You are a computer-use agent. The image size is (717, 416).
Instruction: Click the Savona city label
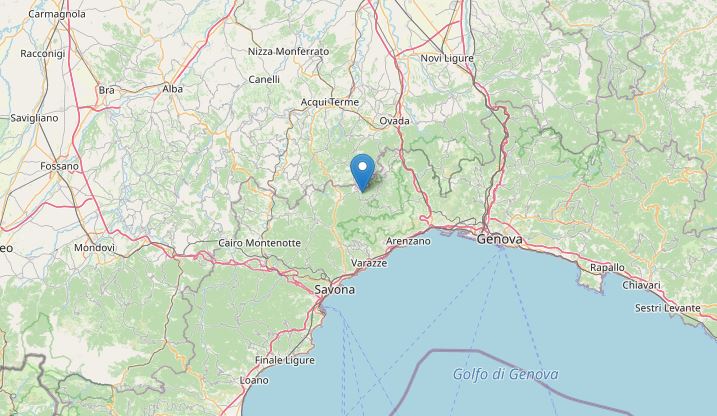point(335,290)
